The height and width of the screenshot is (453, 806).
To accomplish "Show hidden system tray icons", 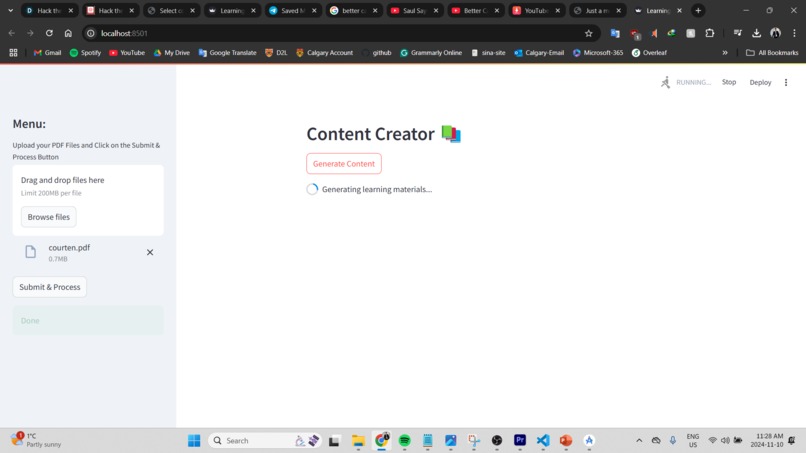I will point(639,441).
